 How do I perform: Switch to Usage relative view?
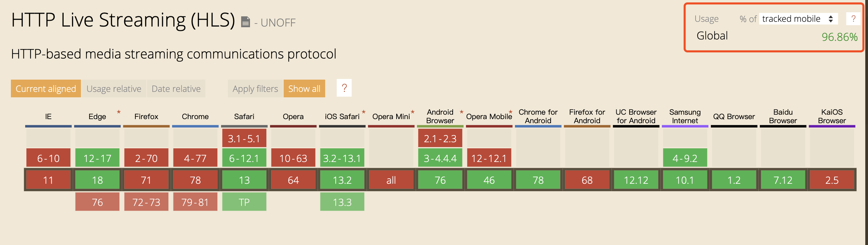pos(114,88)
